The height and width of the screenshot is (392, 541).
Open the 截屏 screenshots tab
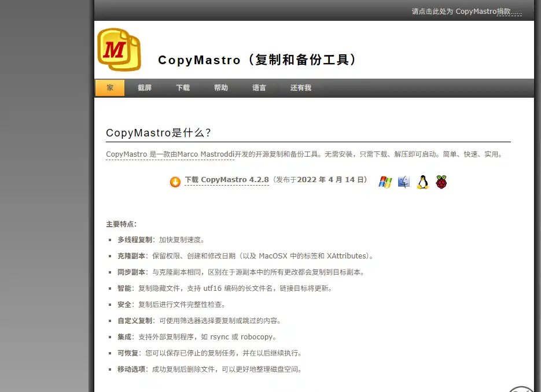click(x=145, y=87)
